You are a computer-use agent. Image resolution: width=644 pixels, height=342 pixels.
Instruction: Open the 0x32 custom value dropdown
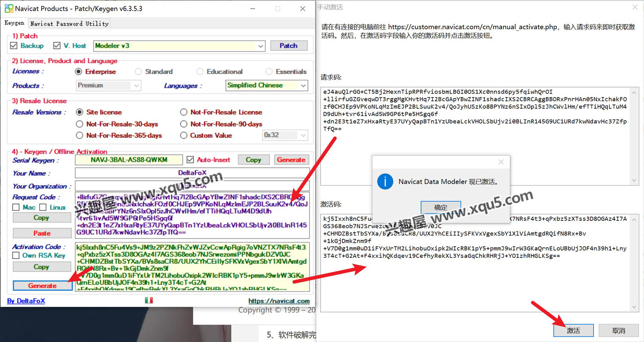pos(285,135)
